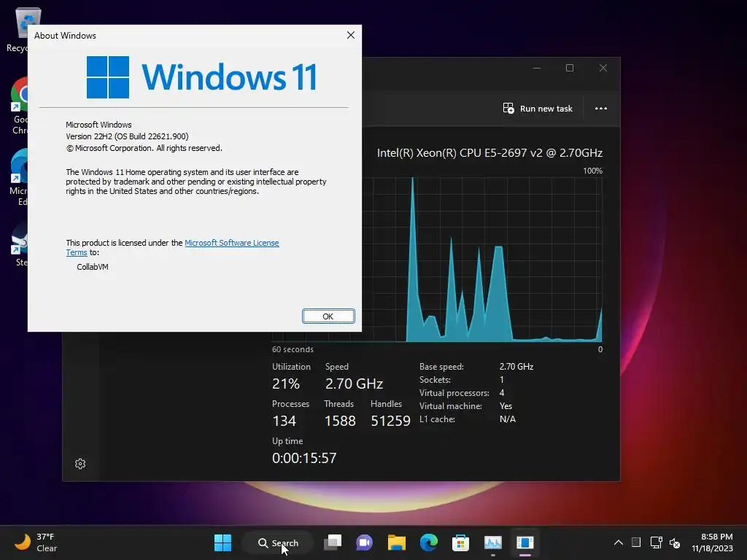The width and height of the screenshot is (747, 560).
Task: Click the '60 seconds' graph label
Action: point(293,349)
